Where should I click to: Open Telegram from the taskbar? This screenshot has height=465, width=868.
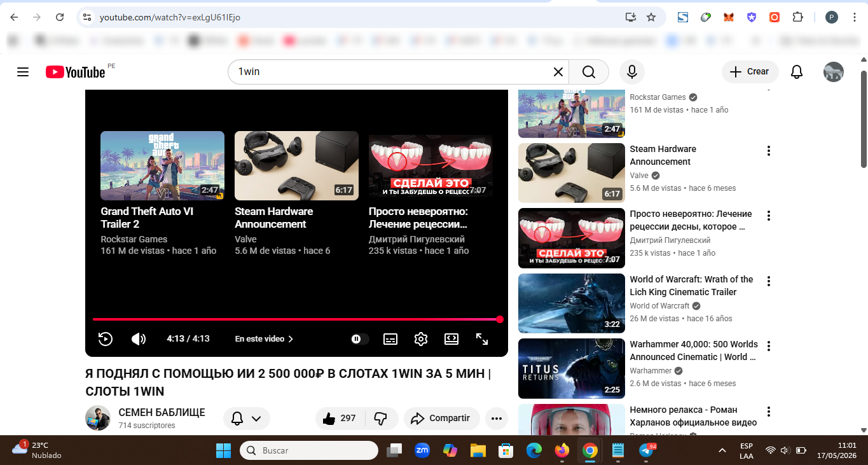[646, 450]
